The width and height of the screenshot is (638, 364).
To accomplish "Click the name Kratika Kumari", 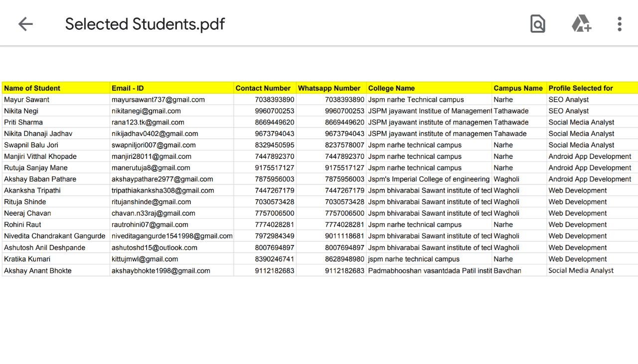I will point(27,259).
